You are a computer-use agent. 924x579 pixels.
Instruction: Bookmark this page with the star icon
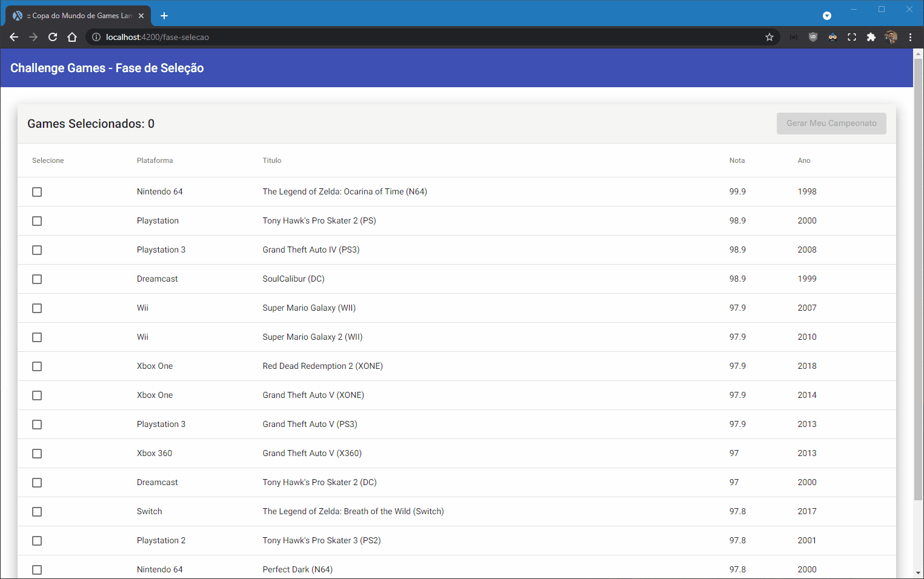tap(769, 37)
